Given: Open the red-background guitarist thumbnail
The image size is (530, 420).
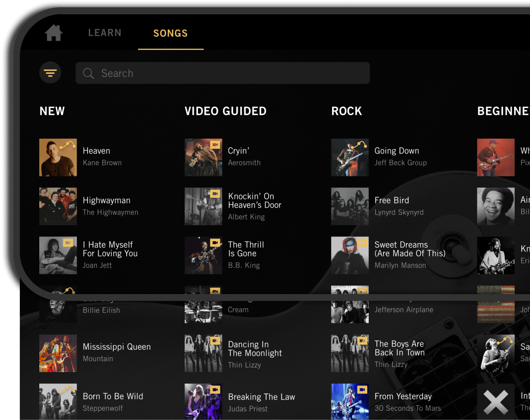Looking at the screenshot, I should (x=496, y=157).
